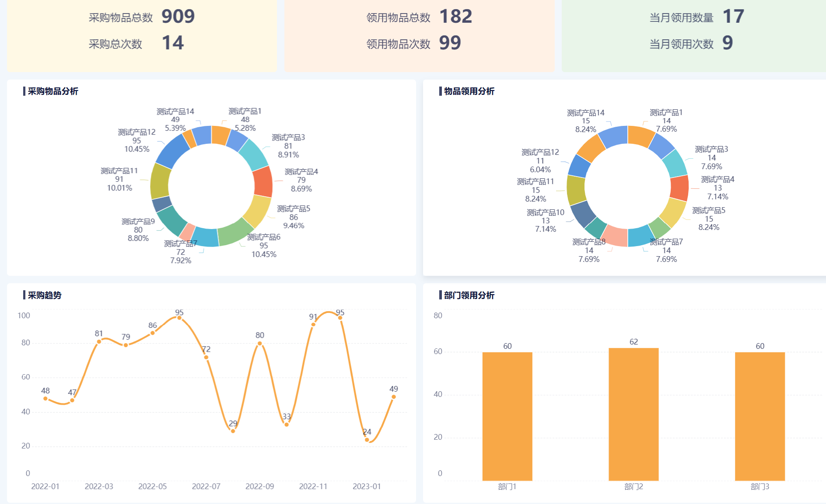This screenshot has height=504, width=826.
Task: Click the 测试产品6 10.45% label in 采购物品分析
Action: (x=264, y=246)
